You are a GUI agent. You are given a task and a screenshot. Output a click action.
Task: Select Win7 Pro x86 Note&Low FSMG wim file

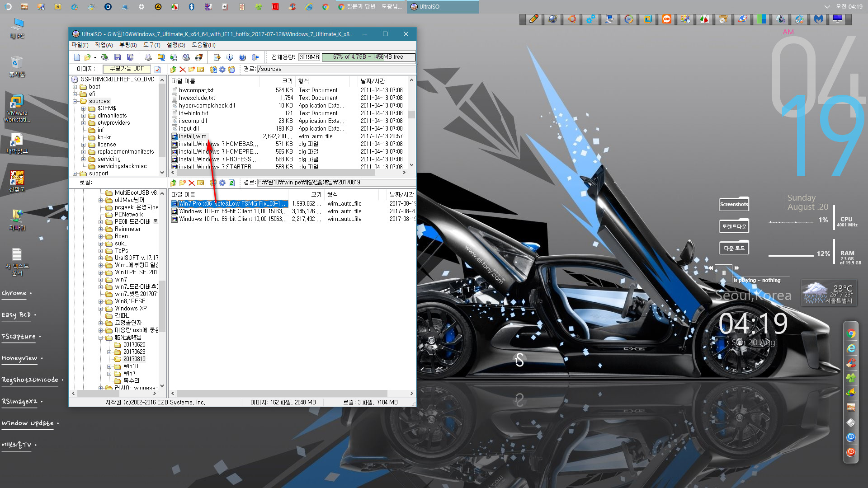pyautogui.click(x=232, y=204)
